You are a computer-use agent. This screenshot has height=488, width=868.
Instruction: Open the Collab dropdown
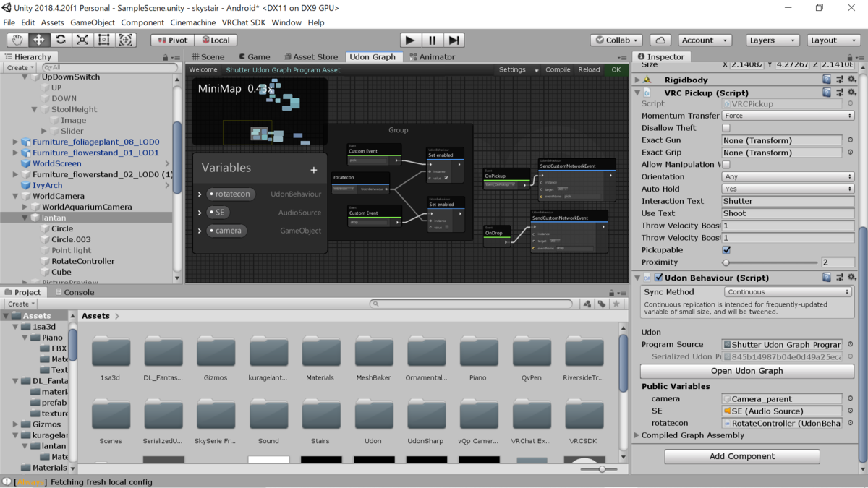click(x=616, y=40)
